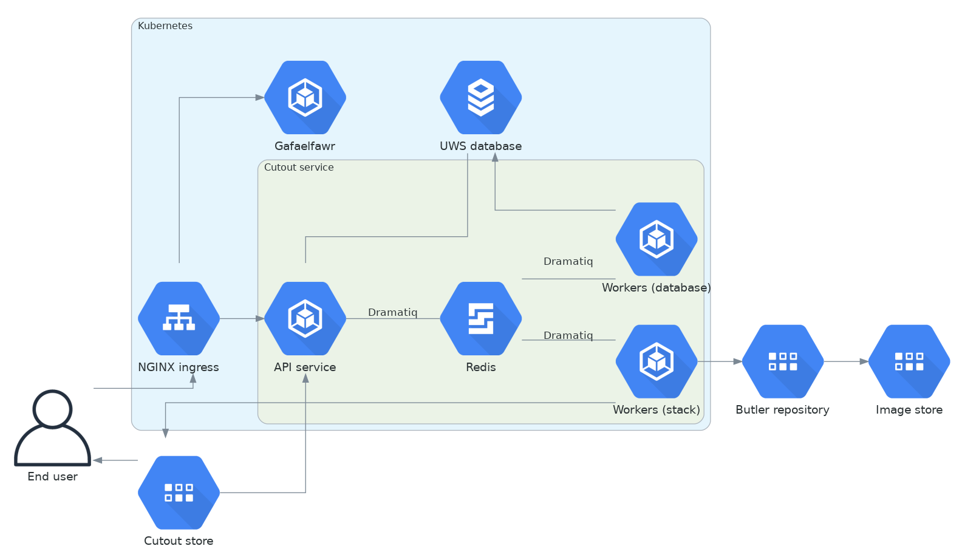Click the NGINX ingress icon
Screen dimensions: 962x560
click(179, 318)
